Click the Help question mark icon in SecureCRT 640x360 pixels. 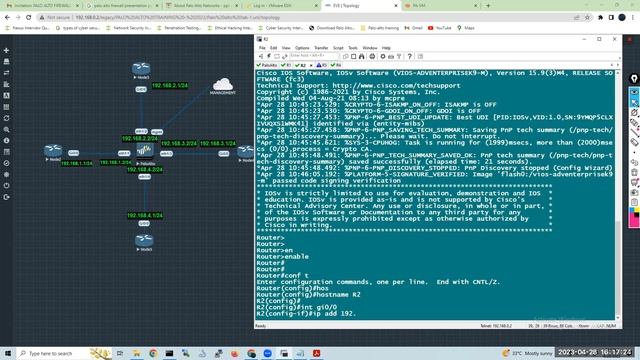pos(409,56)
